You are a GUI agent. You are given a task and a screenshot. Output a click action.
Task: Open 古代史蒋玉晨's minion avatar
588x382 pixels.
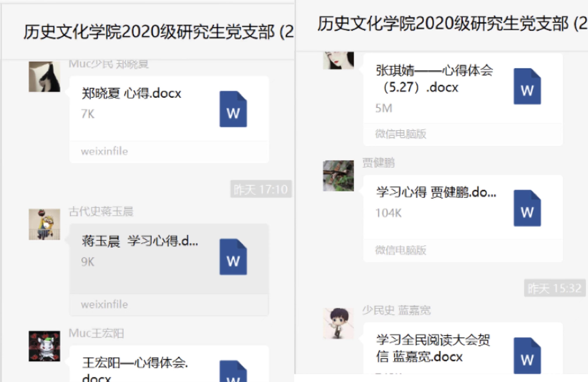coord(44,224)
